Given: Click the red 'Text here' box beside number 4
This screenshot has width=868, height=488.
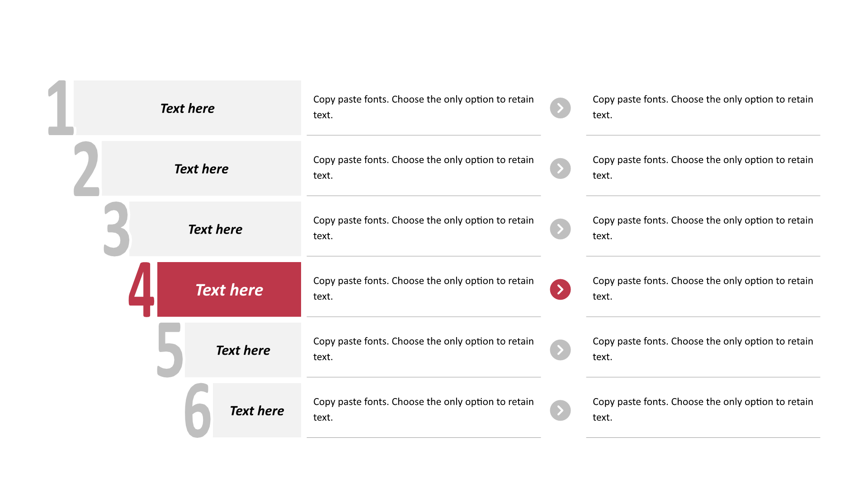Looking at the screenshot, I should pyautogui.click(x=229, y=290).
